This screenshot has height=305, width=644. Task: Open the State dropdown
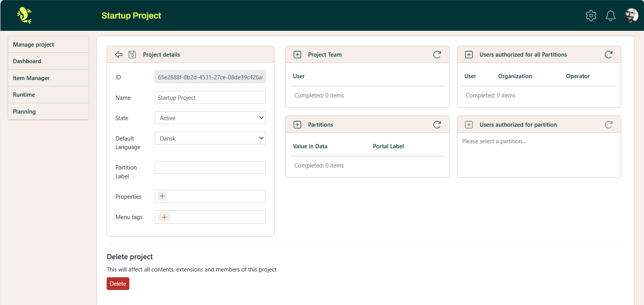click(x=210, y=118)
